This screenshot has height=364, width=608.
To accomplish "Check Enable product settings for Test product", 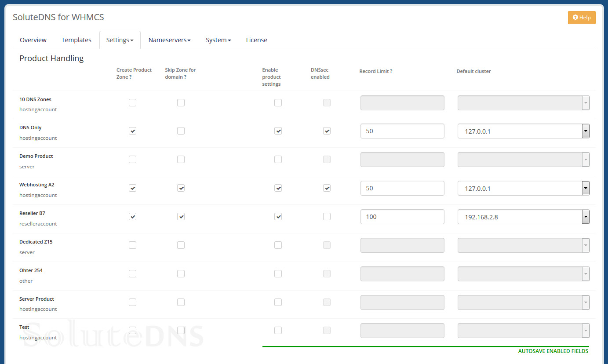I will 278,331.
